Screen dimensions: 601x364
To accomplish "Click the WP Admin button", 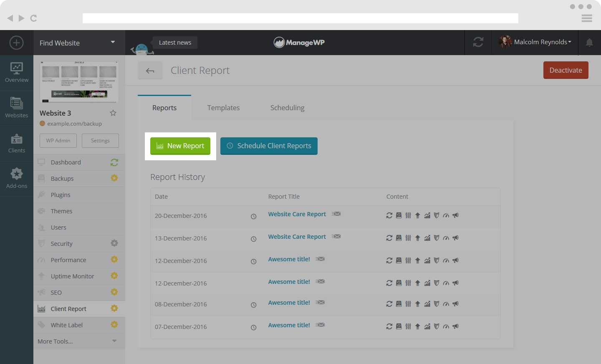I will 58,141.
